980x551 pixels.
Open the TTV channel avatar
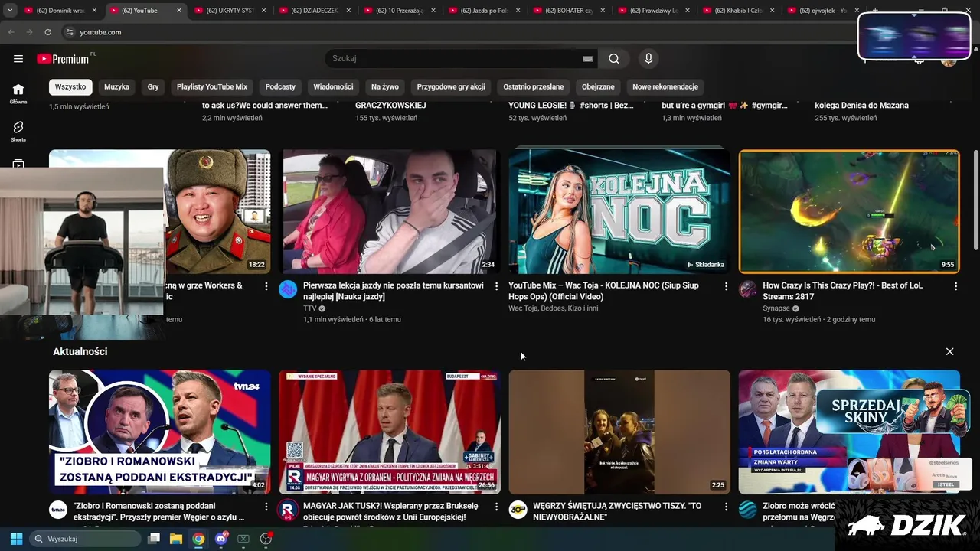click(288, 289)
